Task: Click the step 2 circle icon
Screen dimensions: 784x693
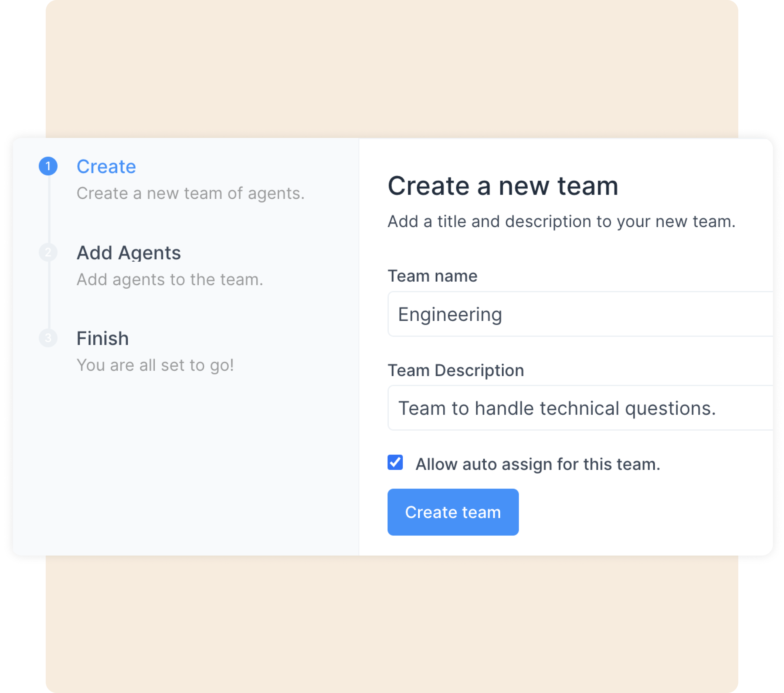Action: (x=48, y=252)
